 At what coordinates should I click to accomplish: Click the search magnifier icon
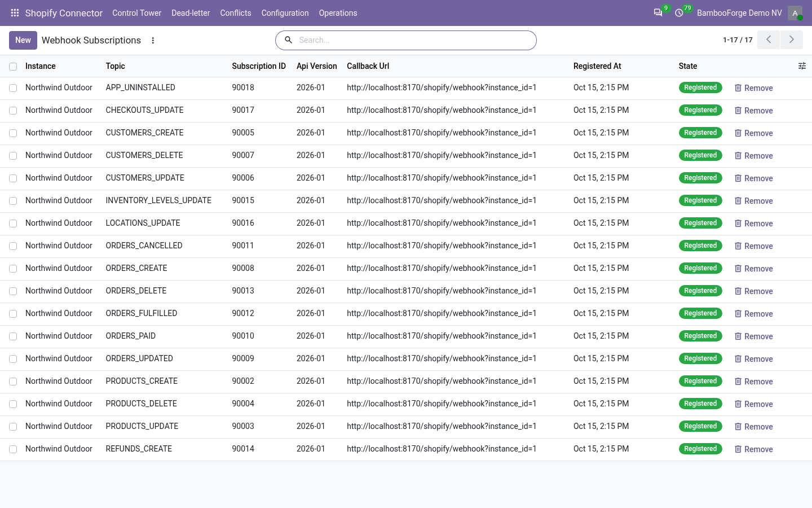click(x=288, y=40)
